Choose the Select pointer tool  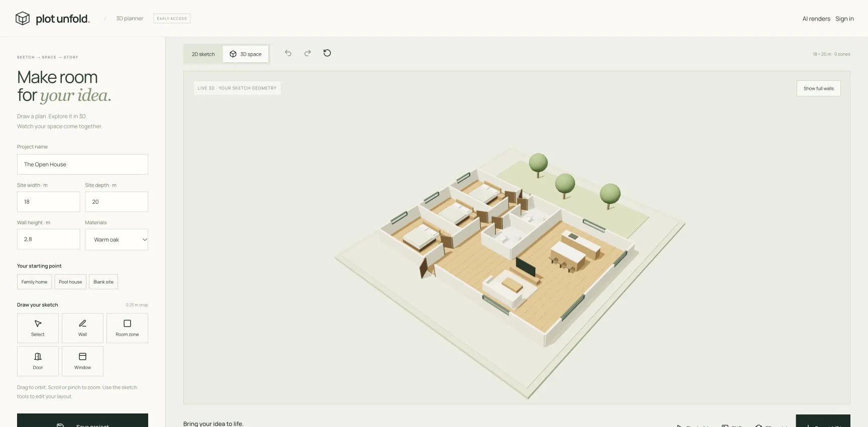tap(38, 328)
